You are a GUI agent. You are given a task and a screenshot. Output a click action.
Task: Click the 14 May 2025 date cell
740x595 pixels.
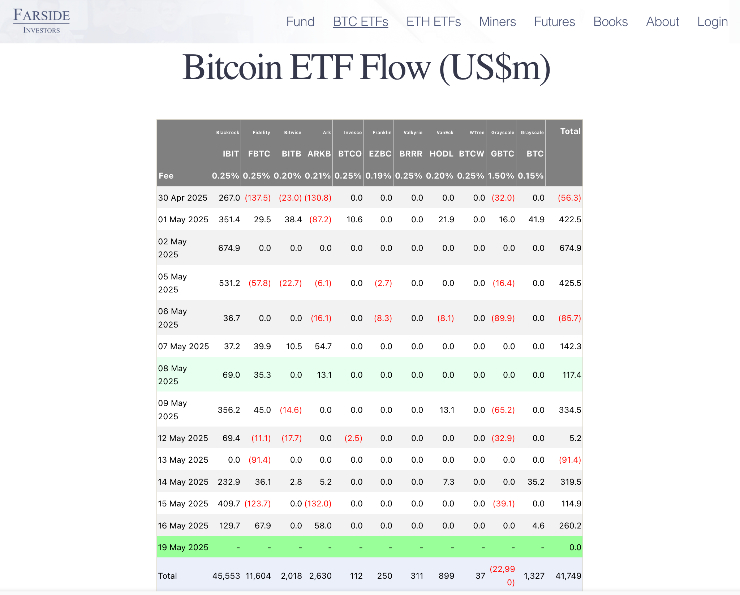pos(182,481)
